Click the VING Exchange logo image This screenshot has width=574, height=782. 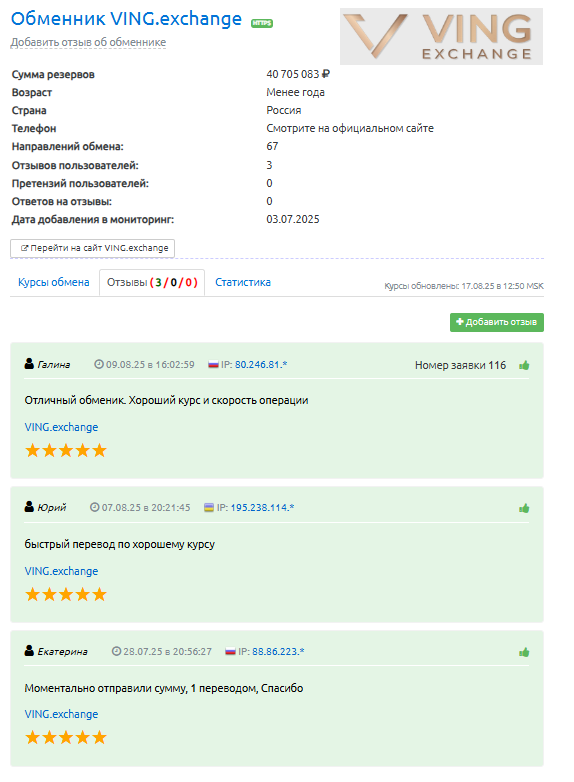click(x=441, y=36)
